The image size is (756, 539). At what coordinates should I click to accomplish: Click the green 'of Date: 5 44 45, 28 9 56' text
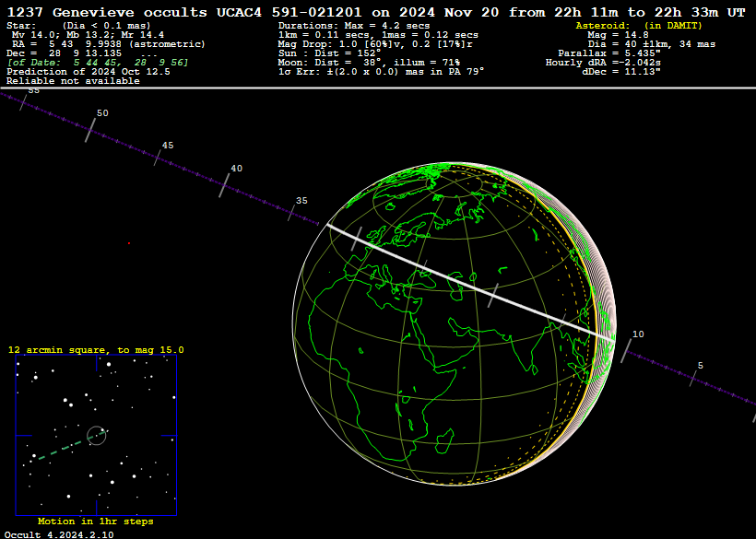pyautogui.click(x=98, y=63)
